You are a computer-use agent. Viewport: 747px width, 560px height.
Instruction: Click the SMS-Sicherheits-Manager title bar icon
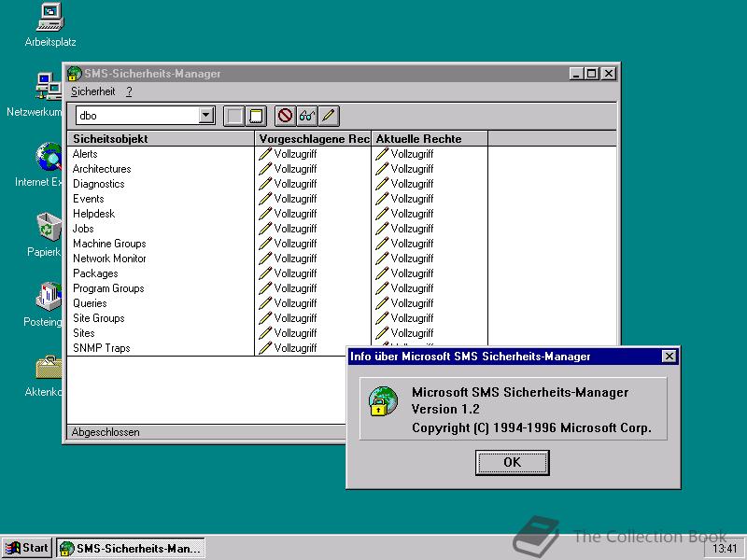click(75, 74)
